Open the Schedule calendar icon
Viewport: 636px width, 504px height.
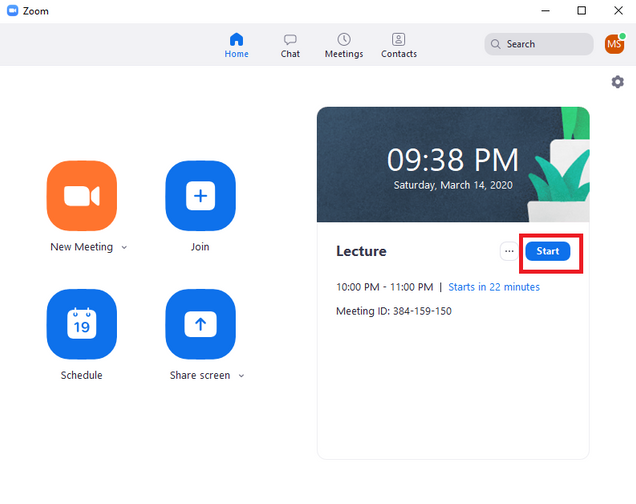pos(82,324)
